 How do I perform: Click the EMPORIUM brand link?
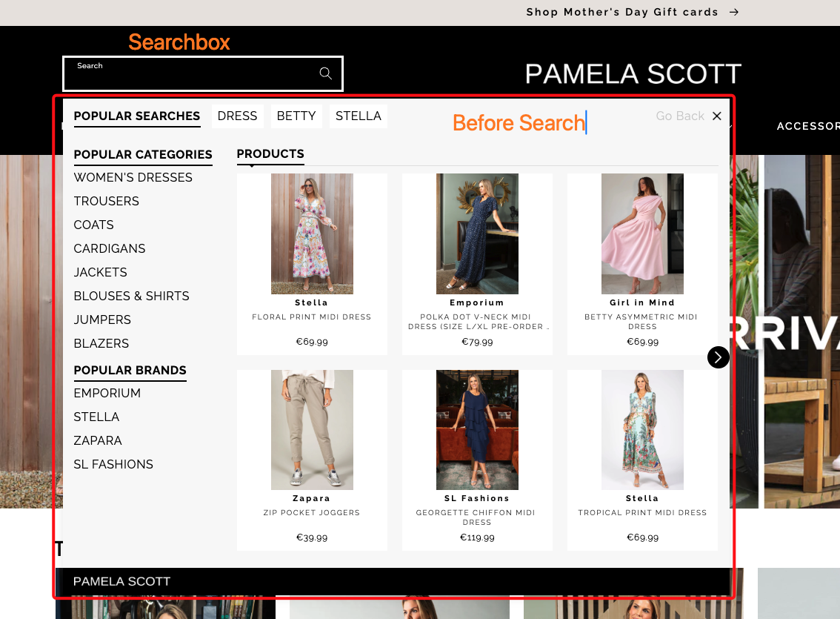pos(107,393)
